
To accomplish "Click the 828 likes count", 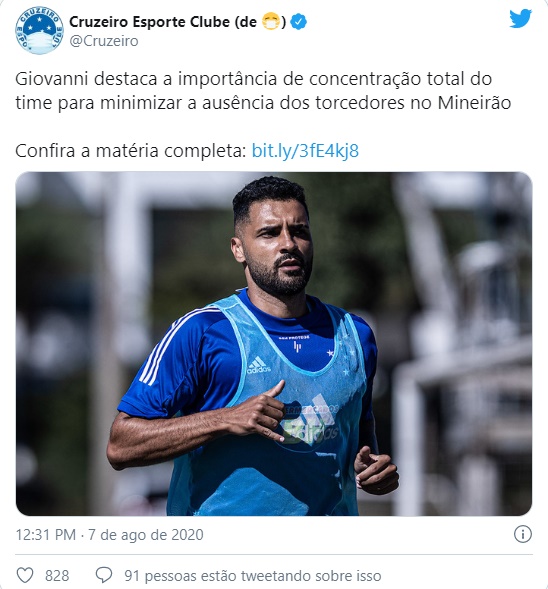I will click(57, 575).
